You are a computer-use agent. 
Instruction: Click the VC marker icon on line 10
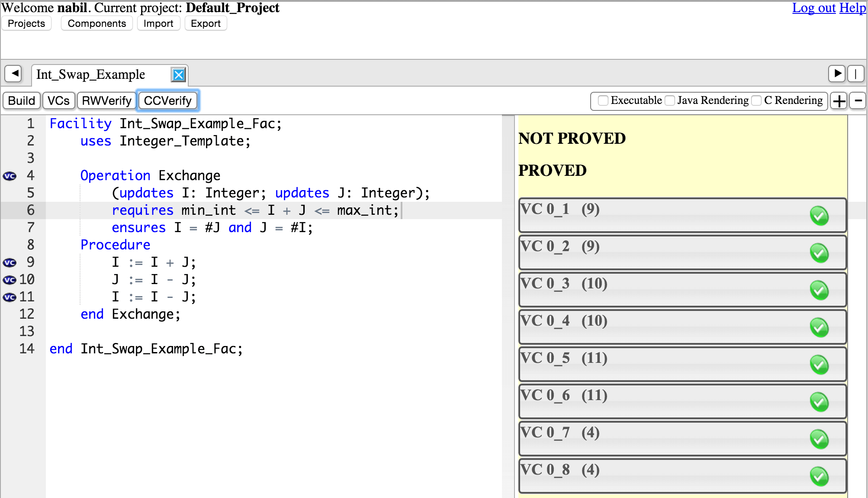pyautogui.click(x=10, y=280)
